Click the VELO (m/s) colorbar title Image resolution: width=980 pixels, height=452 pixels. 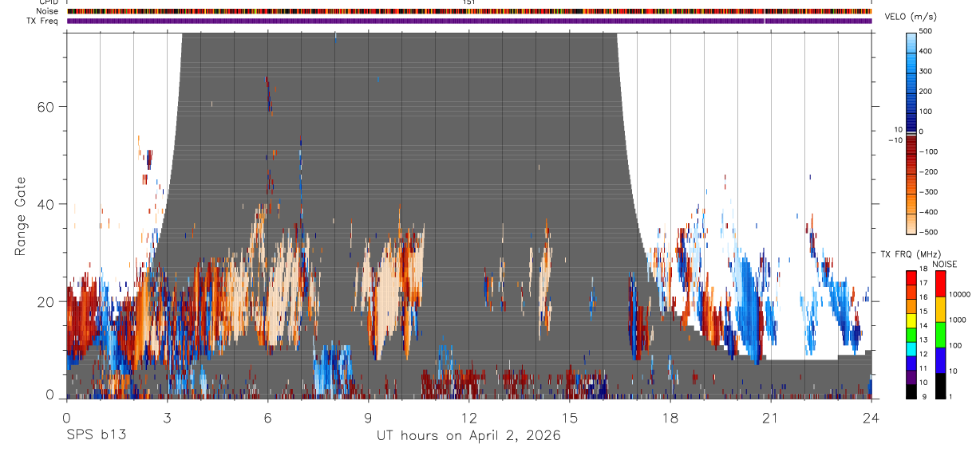tap(911, 17)
